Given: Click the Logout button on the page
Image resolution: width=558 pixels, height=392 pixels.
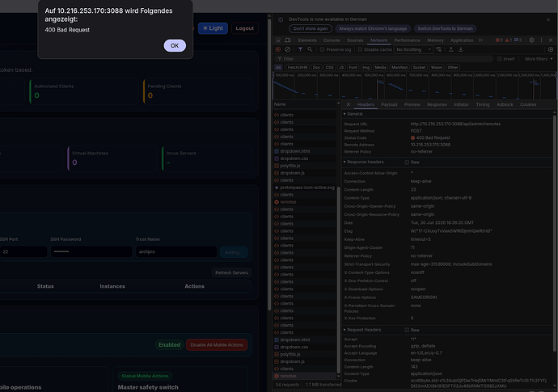Looking at the screenshot, I should point(245,28).
